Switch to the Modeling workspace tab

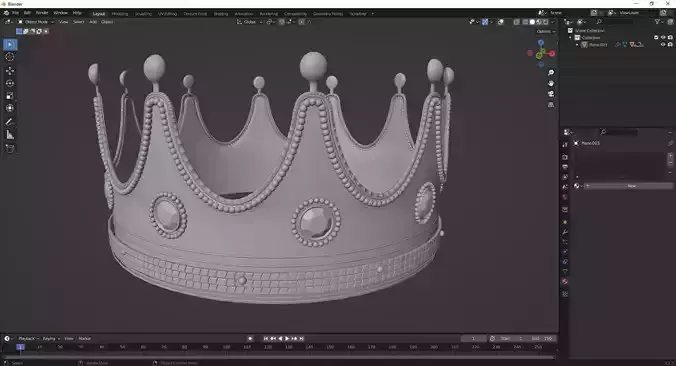[x=120, y=14]
